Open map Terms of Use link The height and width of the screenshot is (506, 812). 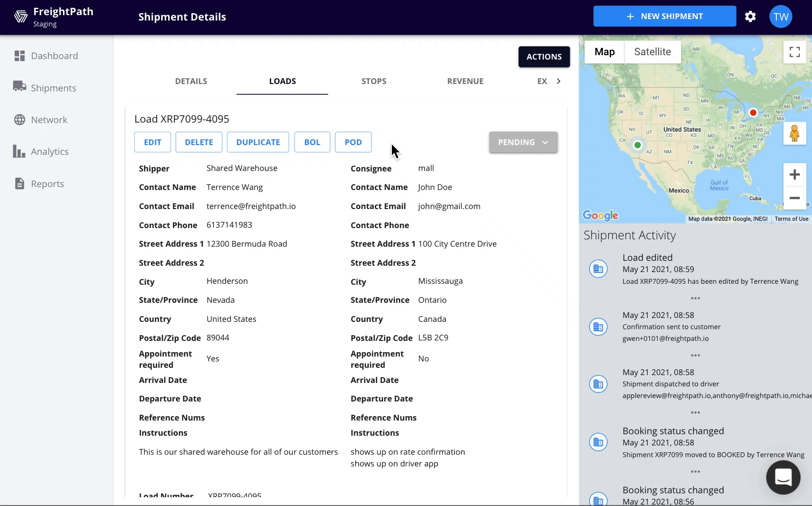[x=791, y=219]
